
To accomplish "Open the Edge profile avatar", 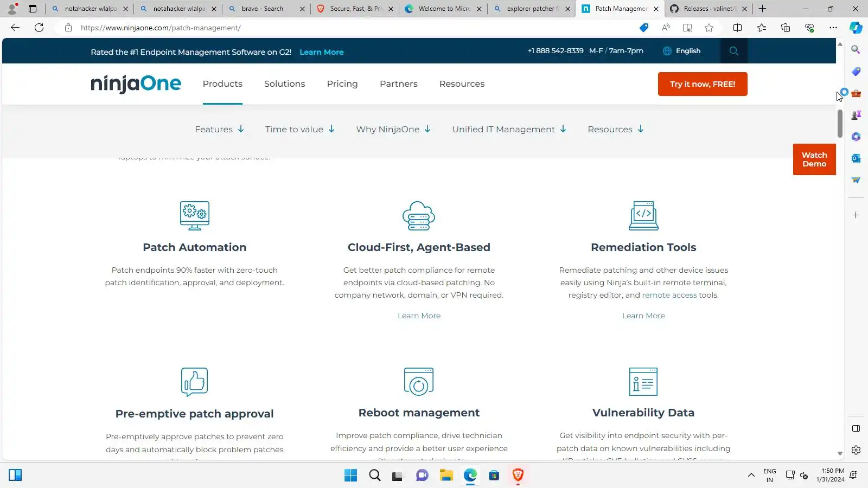I will click(x=12, y=9).
